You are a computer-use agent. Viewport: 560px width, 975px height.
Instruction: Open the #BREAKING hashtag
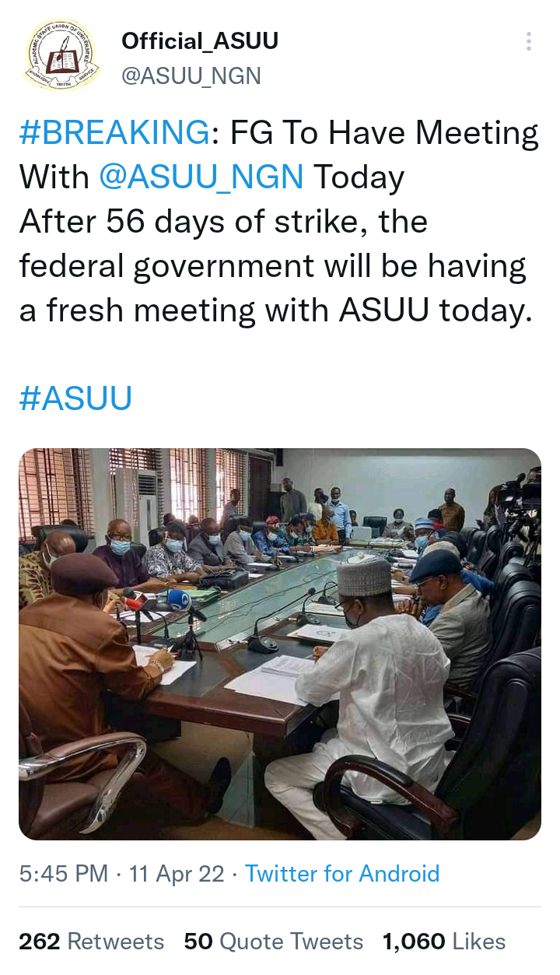coord(114,133)
